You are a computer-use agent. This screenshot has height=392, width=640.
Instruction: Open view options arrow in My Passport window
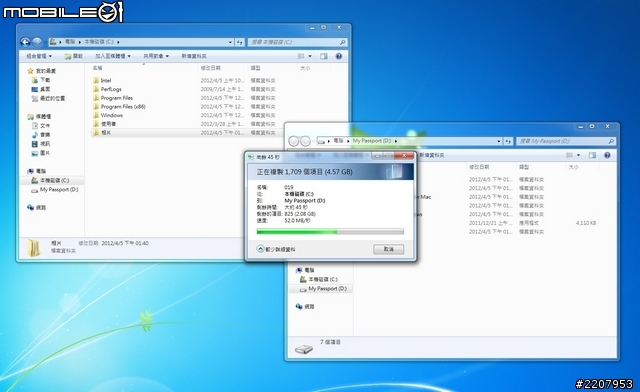pyautogui.click(x=578, y=155)
